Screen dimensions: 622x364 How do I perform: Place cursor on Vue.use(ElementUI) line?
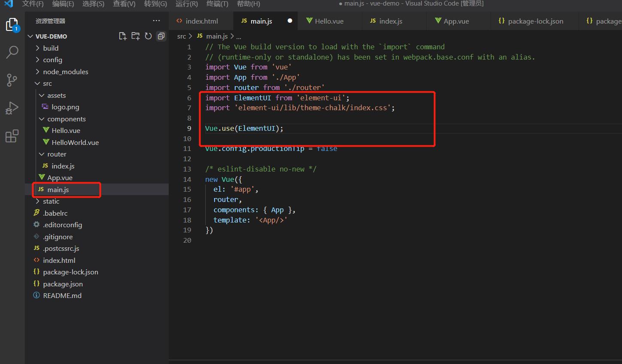pos(244,128)
